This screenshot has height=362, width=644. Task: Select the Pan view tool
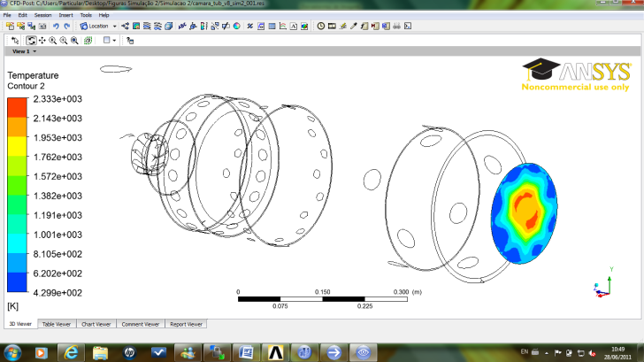click(42, 40)
